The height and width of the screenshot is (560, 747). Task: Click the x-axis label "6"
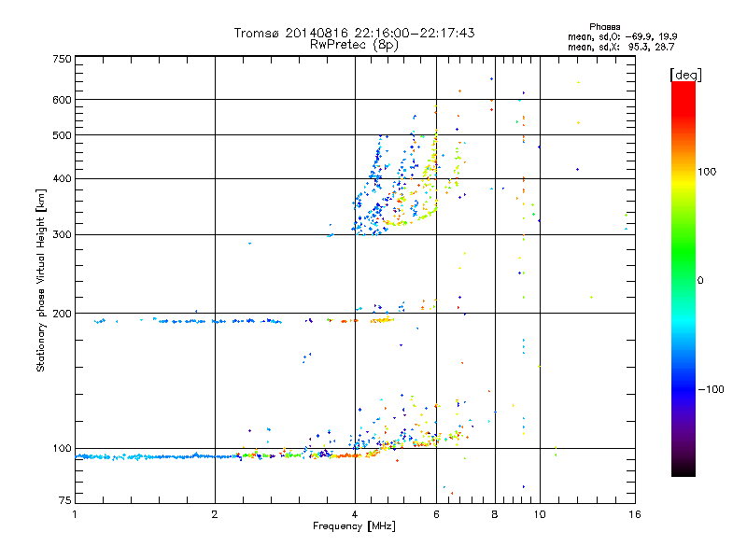tap(436, 514)
